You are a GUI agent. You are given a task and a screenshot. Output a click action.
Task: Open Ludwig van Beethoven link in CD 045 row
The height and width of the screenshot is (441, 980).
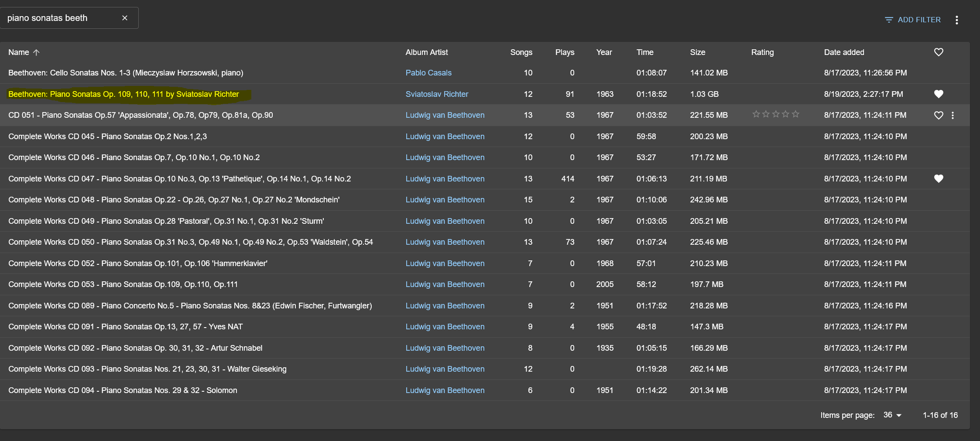coord(445,136)
